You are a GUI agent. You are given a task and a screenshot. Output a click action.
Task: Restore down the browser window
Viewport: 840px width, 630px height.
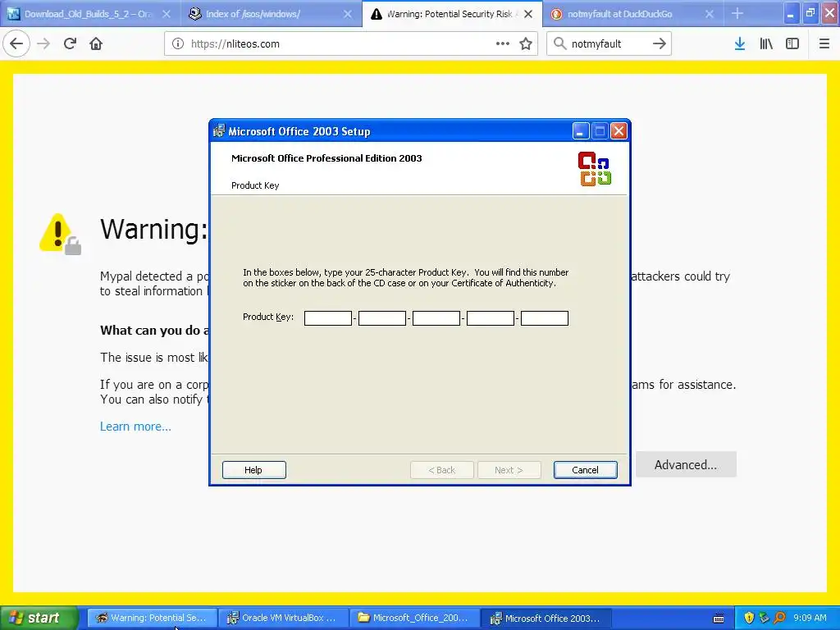(810, 13)
